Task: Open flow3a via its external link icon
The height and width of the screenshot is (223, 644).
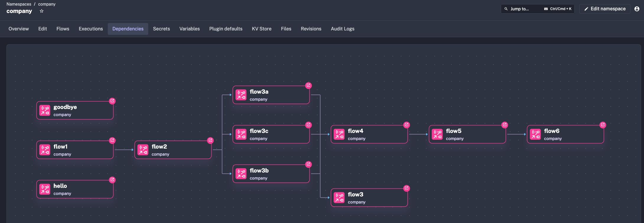Action: click(x=308, y=85)
